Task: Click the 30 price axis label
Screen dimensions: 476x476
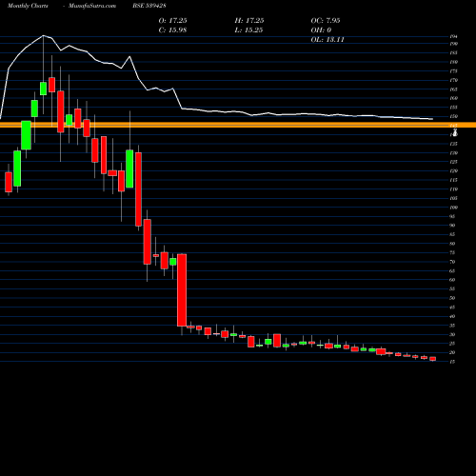Action: [x=452, y=334]
